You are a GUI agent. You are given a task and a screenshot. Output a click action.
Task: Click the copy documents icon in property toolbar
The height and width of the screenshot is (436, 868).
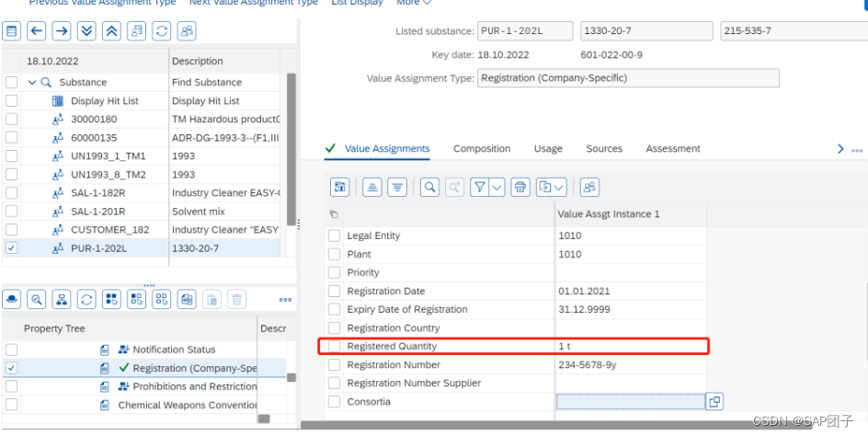point(187,300)
